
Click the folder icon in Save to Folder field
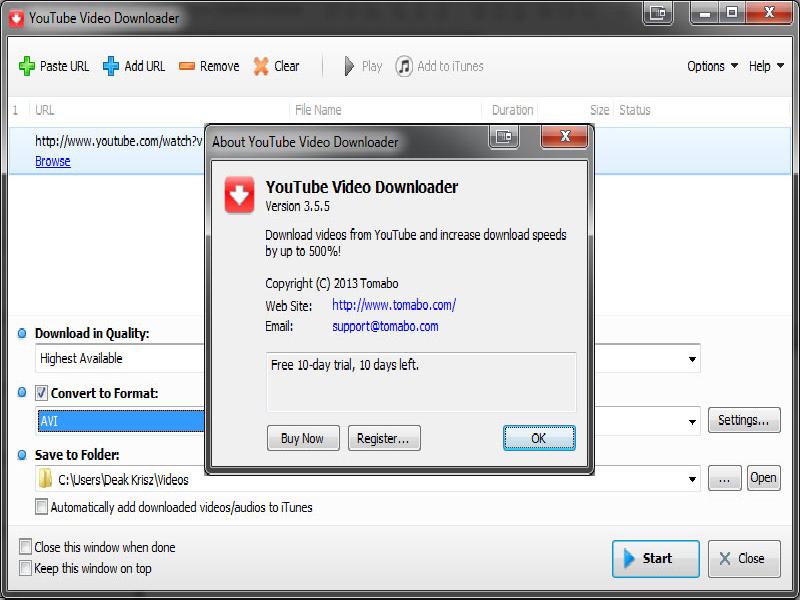(x=45, y=479)
